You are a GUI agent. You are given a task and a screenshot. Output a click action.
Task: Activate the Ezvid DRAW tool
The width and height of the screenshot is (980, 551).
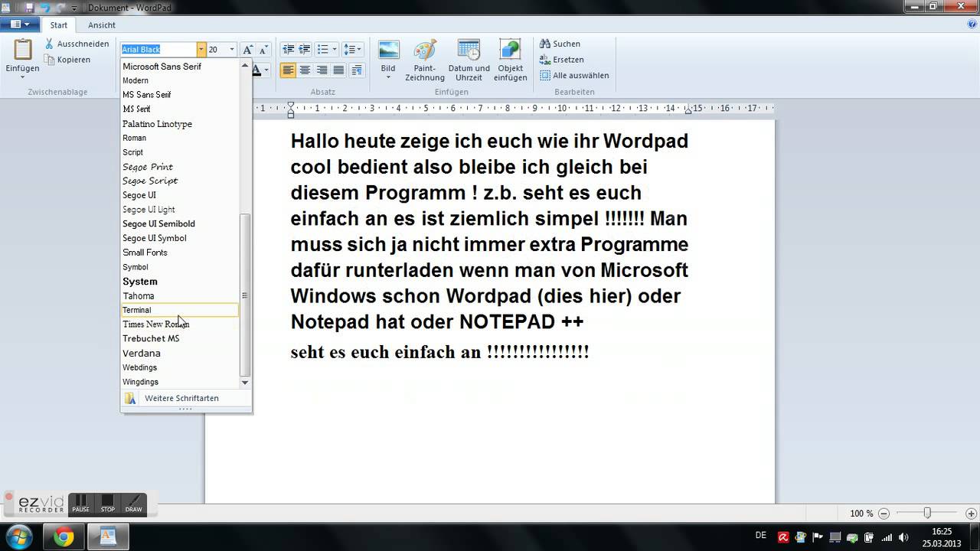[134, 503]
